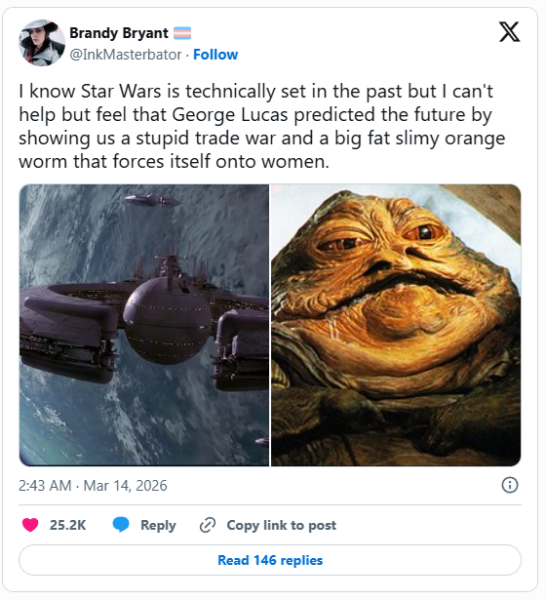The width and height of the screenshot is (546, 600).
Task: Click the chain link copy icon
Action: click(x=208, y=525)
